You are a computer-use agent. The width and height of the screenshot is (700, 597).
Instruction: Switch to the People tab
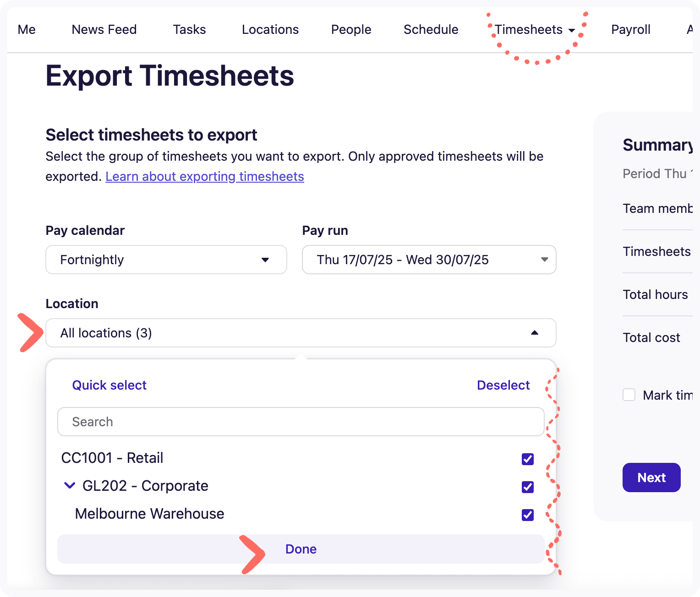[x=351, y=30]
